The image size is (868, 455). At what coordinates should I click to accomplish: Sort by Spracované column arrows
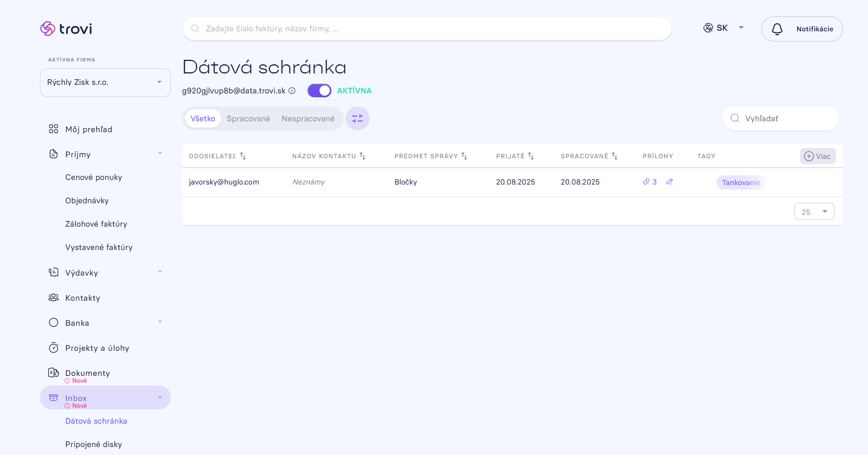615,156
